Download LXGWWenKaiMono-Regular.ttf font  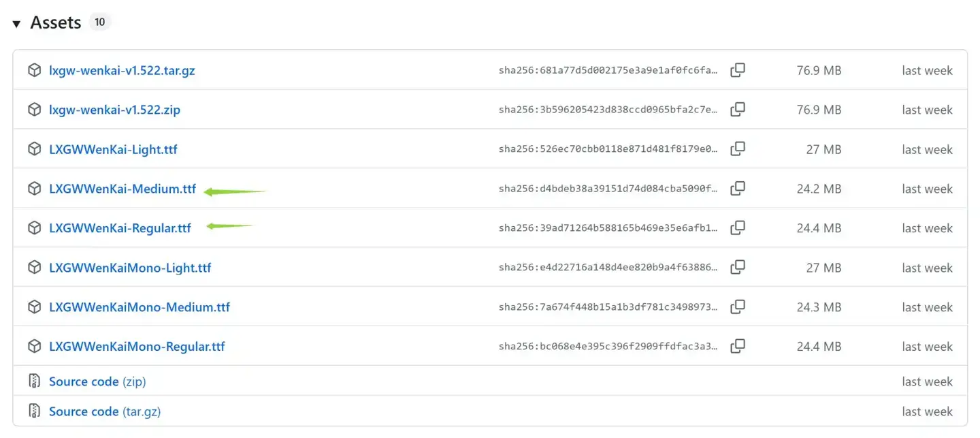point(137,347)
